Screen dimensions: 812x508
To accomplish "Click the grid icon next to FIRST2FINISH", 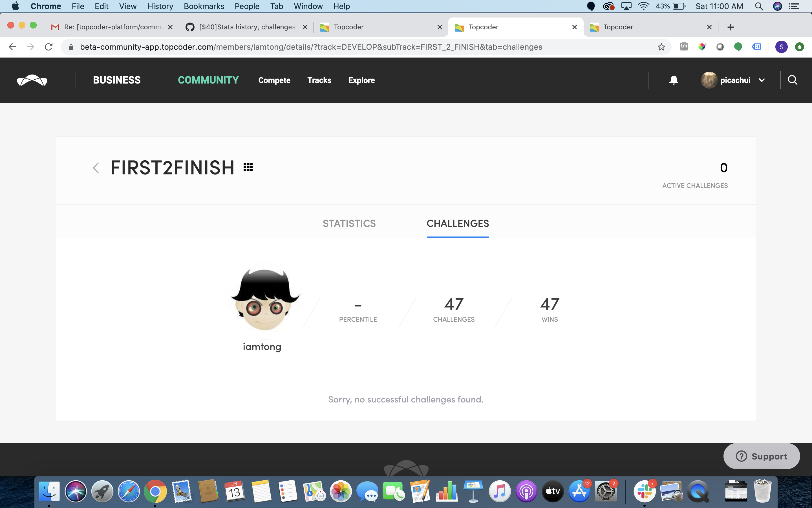I will pos(248,167).
